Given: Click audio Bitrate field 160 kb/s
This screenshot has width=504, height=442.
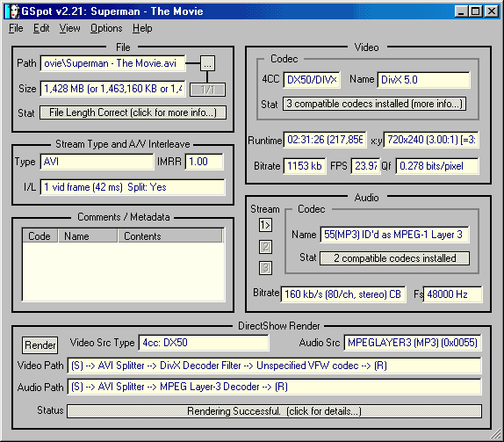Looking at the screenshot, I should pyautogui.click(x=343, y=294).
